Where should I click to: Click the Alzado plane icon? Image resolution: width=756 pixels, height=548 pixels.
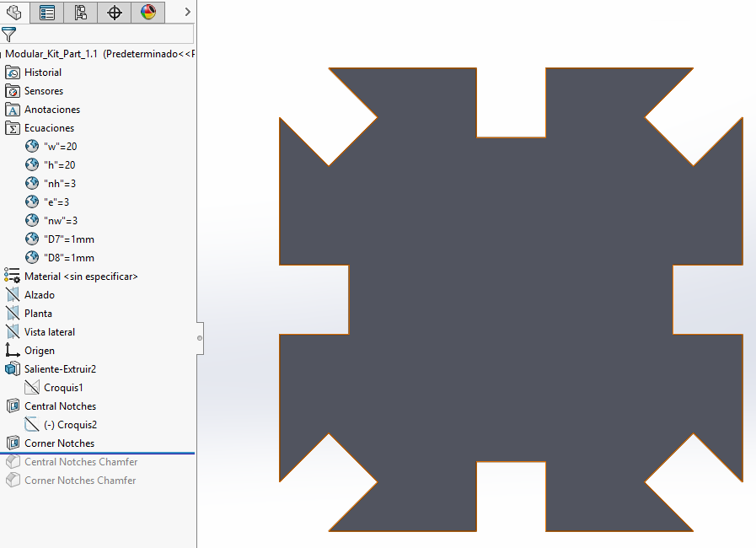pos(13,295)
